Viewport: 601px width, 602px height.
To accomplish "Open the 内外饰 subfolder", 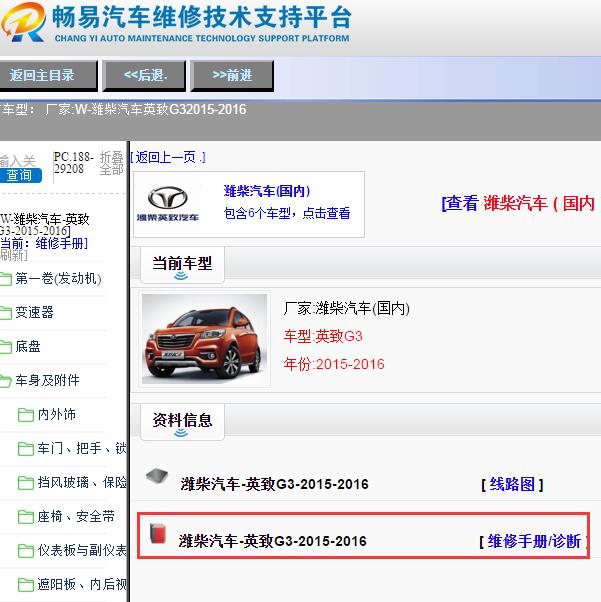I will (x=56, y=414).
